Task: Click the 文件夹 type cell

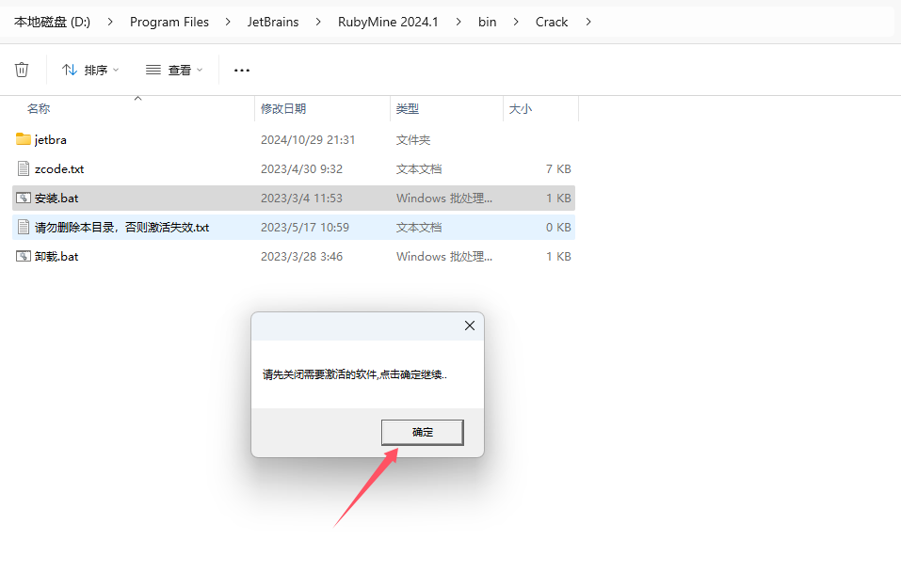Action: (413, 139)
